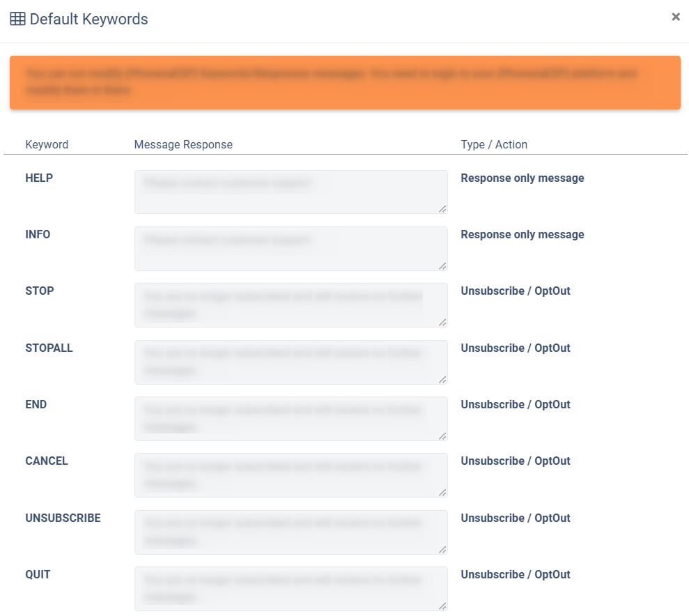Click the INFO message response field
The image size is (689, 616).
(291, 248)
